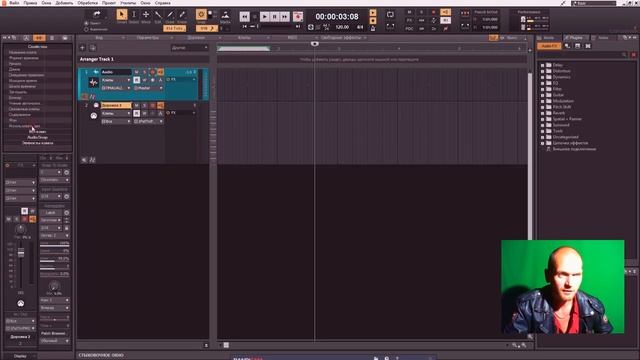Click the playhead marker on the timeline ruler
The image size is (640, 360).
point(314,44)
